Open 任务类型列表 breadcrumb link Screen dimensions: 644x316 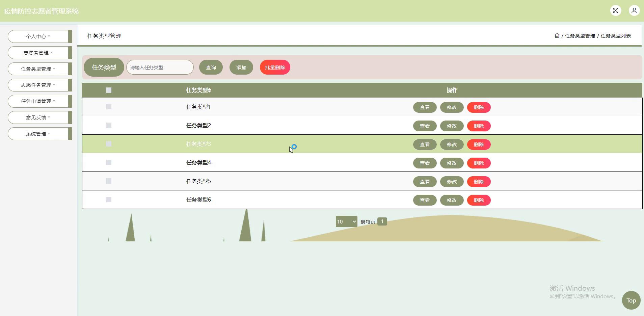click(616, 36)
